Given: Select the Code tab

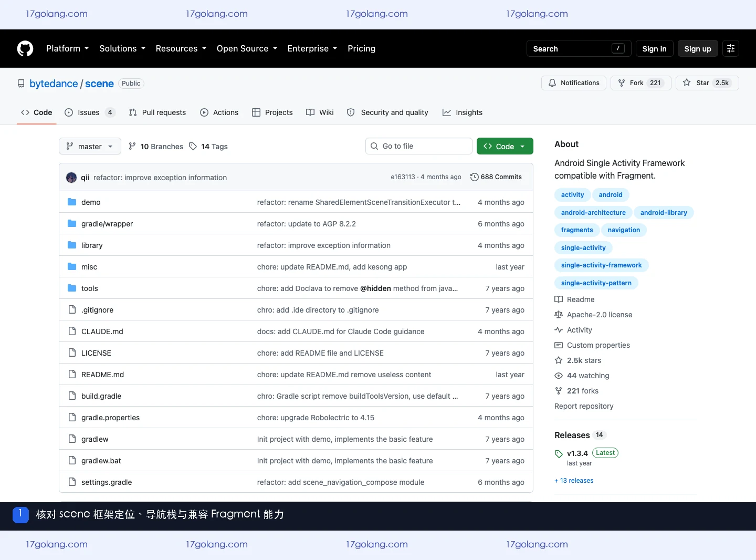Looking at the screenshot, I should point(37,112).
